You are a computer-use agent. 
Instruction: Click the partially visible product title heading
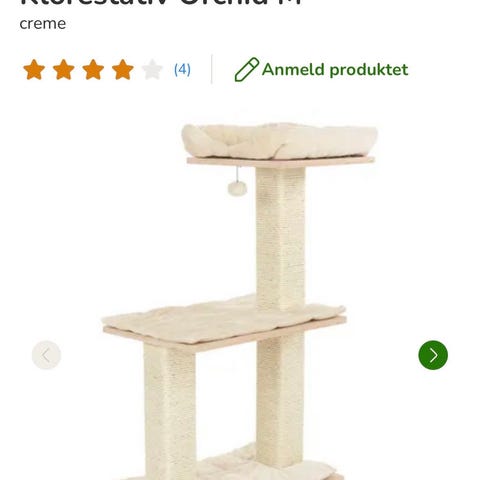point(161,3)
